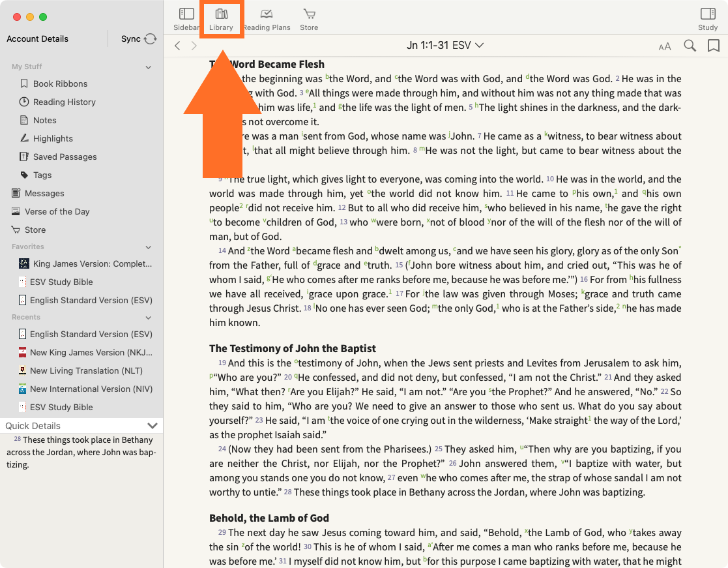Open the Library from the toolbar
The height and width of the screenshot is (568, 728).
(222, 20)
